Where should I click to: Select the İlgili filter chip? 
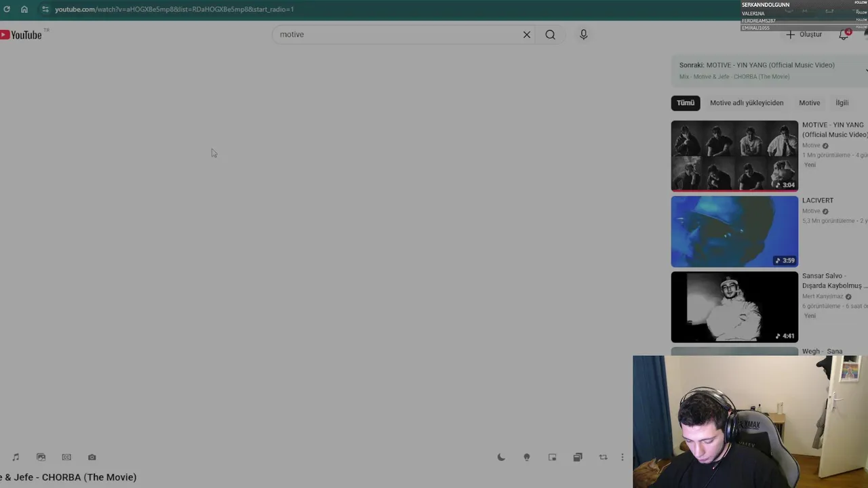pyautogui.click(x=842, y=103)
